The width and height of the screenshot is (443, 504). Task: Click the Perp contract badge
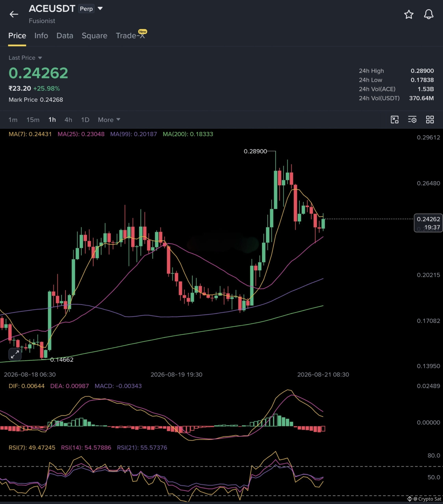[x=86, y=9]
